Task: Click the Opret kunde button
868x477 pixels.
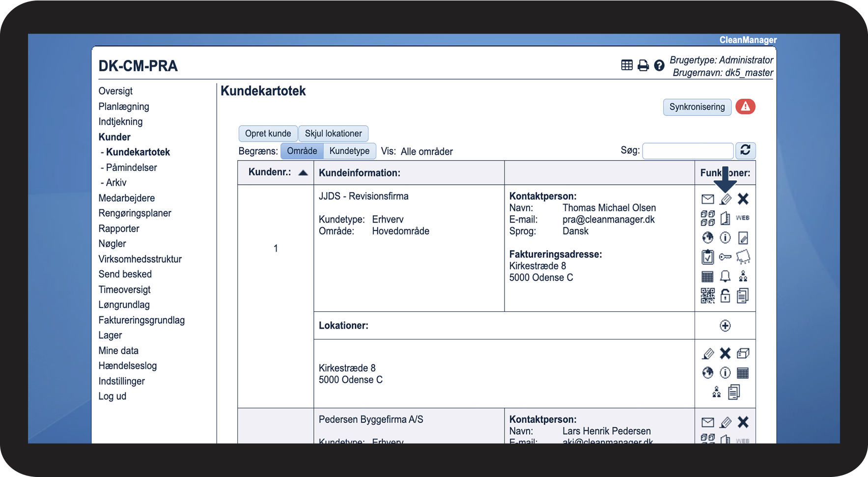Action: coord(268,133)
